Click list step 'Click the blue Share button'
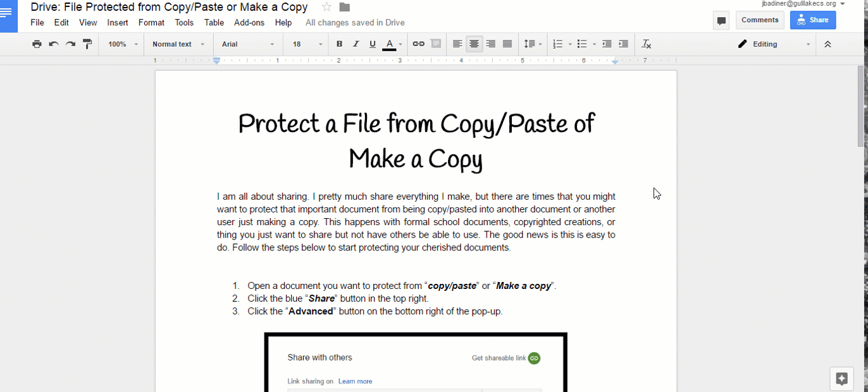This screenshot has width=868, height=392. pyautogui.click(x=338, y=298)
